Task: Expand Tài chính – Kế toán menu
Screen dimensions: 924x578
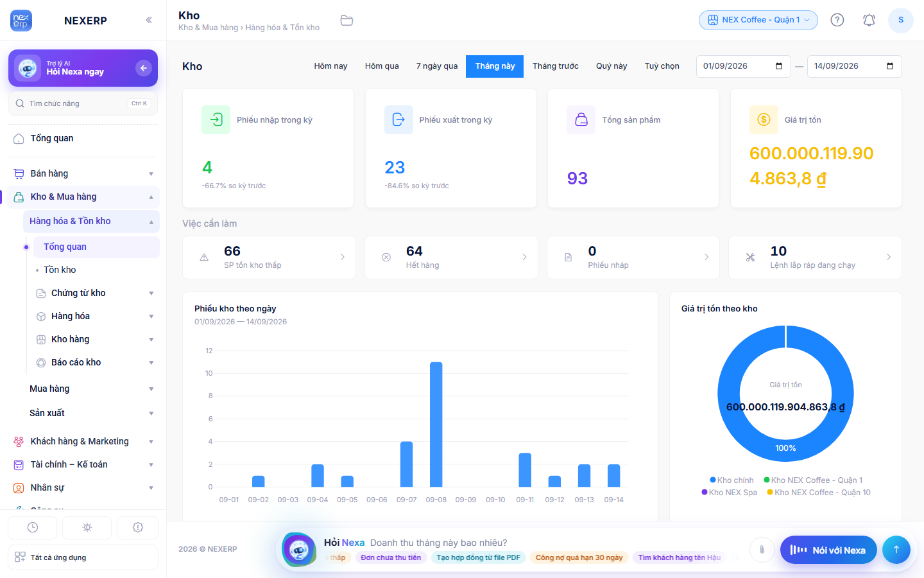Action: (151, 465)
